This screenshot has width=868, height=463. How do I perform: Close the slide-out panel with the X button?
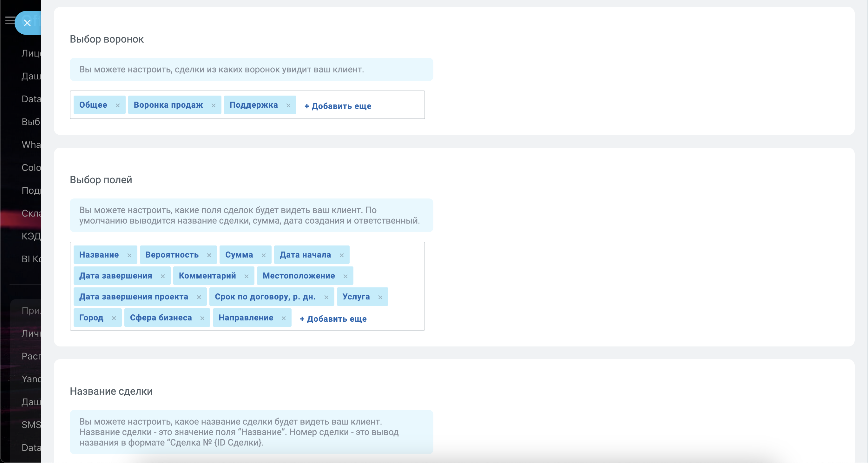27,23
